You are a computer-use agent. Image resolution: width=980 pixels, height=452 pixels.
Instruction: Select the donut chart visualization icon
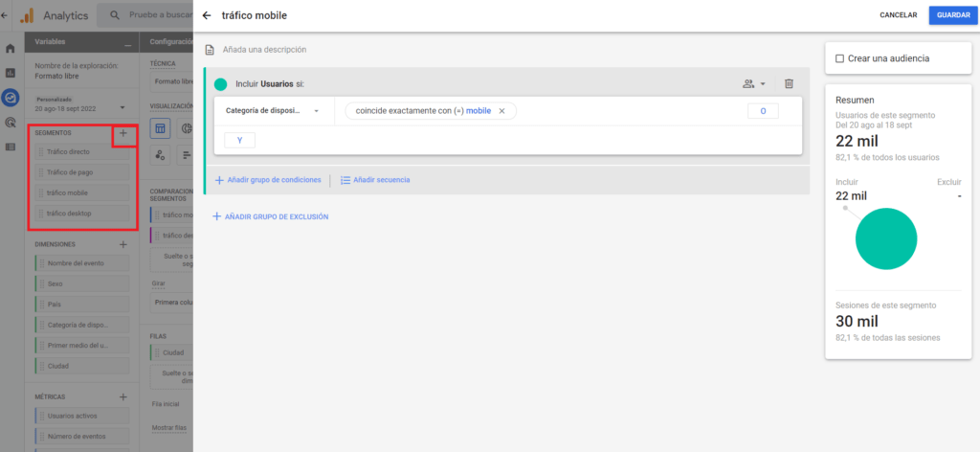point(186,128)
